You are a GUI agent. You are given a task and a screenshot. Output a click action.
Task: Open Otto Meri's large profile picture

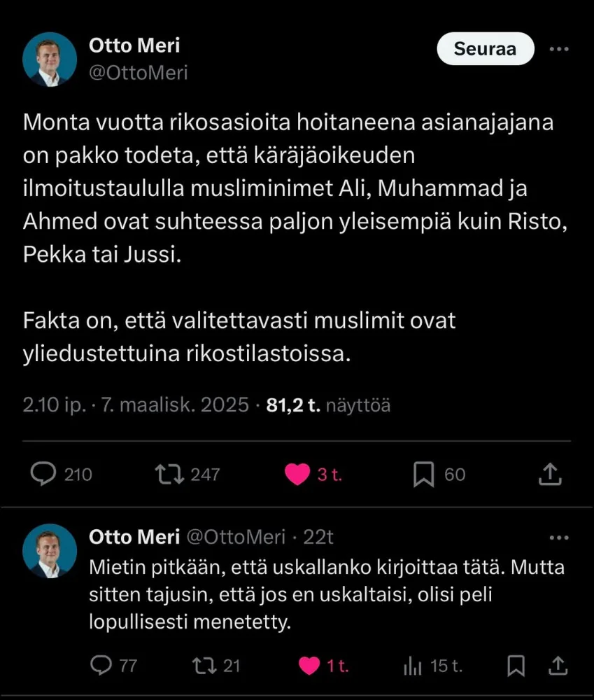50,59
